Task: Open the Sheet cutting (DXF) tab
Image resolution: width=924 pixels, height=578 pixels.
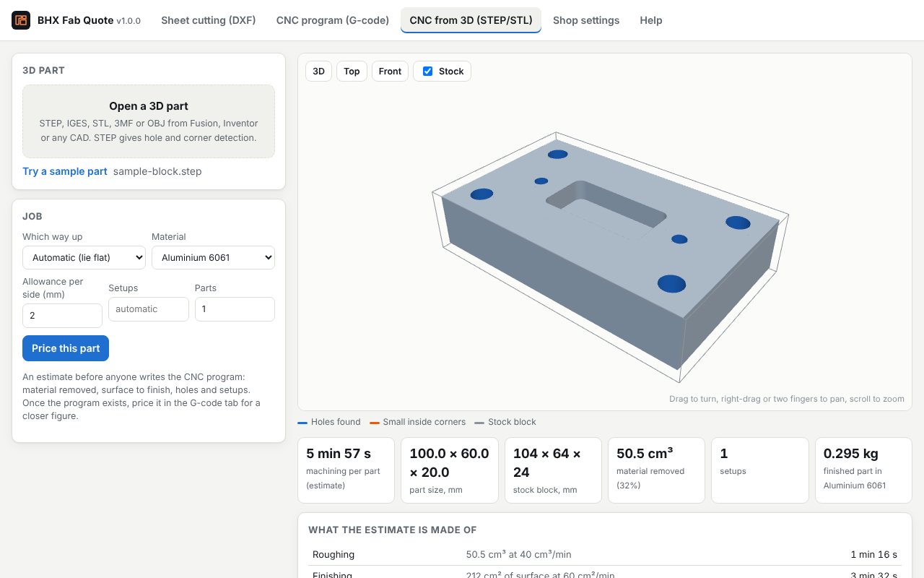Action: click(209, 20)
